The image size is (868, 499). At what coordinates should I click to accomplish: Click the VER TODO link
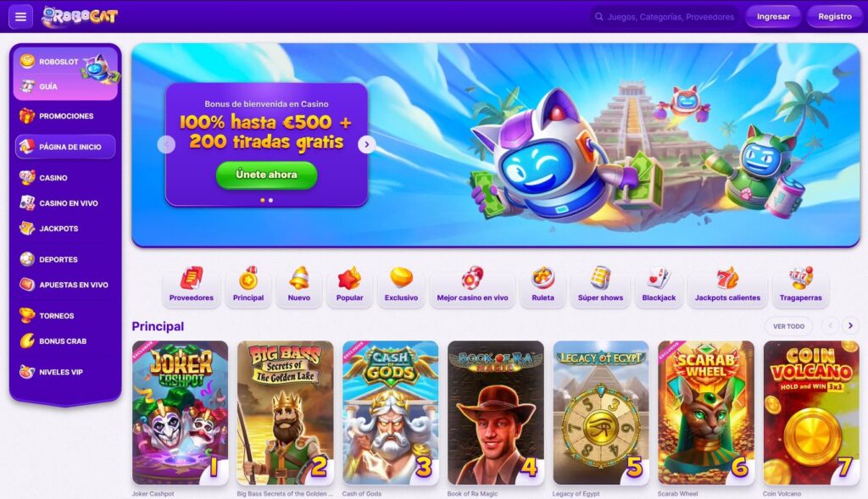pyautogui.click(x=788, y=326)
